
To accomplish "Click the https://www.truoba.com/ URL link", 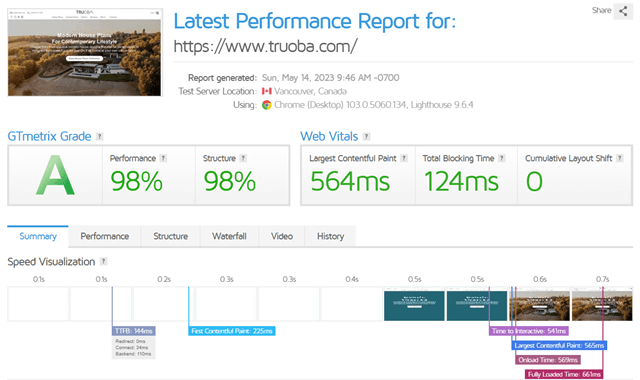I will [266, 46].
